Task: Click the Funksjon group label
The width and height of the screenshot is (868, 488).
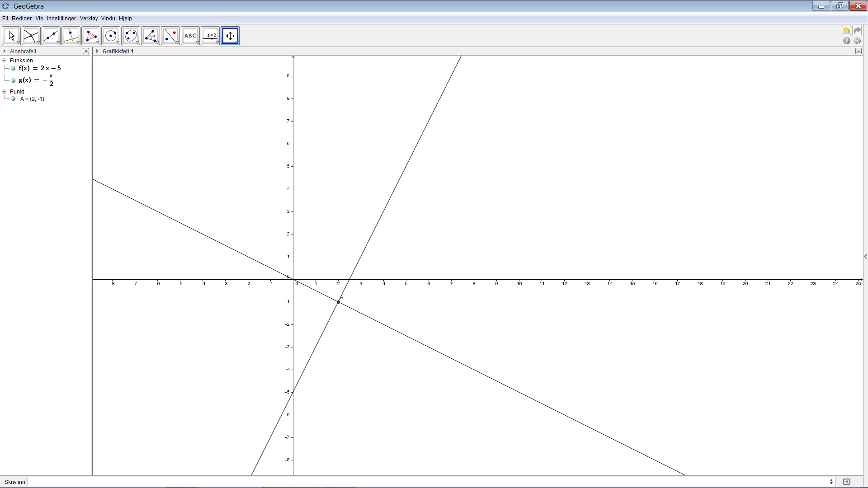Action: point(21,61)
